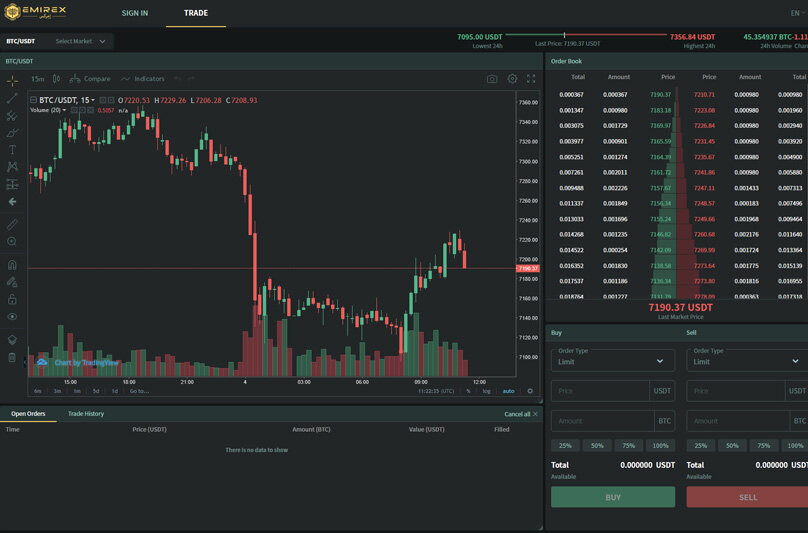
Task: Choose the ruler measure tool
Action: (12, 224)
